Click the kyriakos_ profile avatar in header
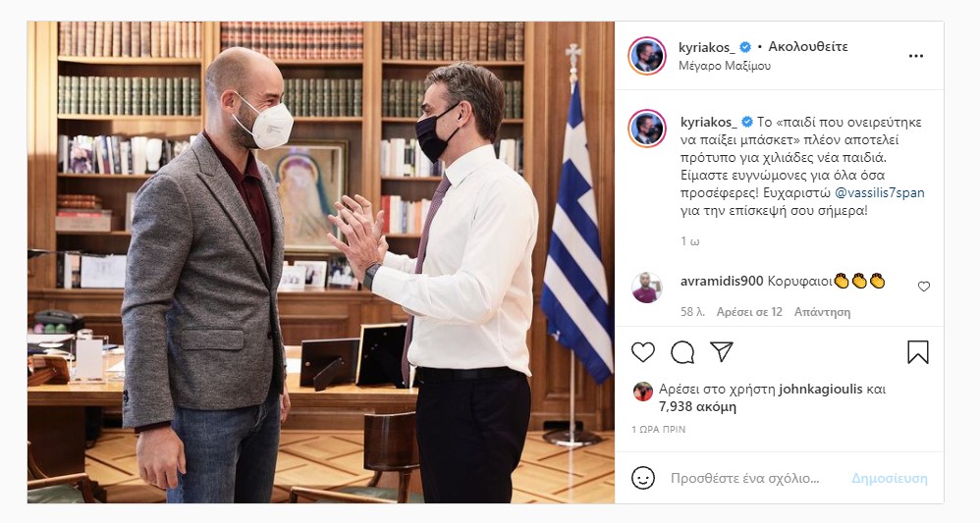 (647, 56)
